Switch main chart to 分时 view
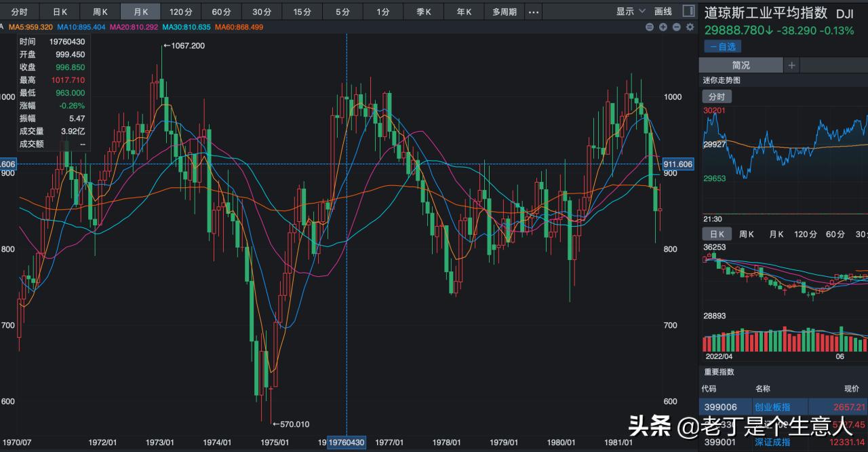This screenshot has width=868, height=452. point(20,12)
